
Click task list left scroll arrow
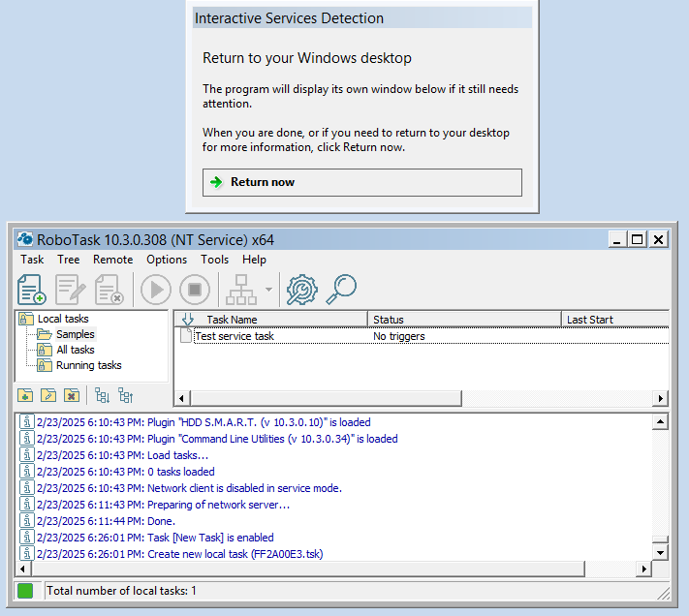tap(181, 399)
